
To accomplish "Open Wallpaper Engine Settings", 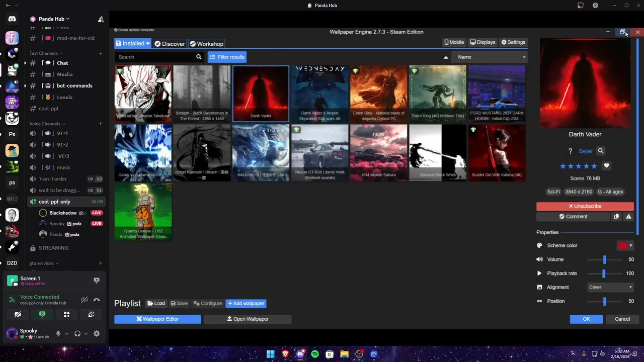I will coord(513,42).
